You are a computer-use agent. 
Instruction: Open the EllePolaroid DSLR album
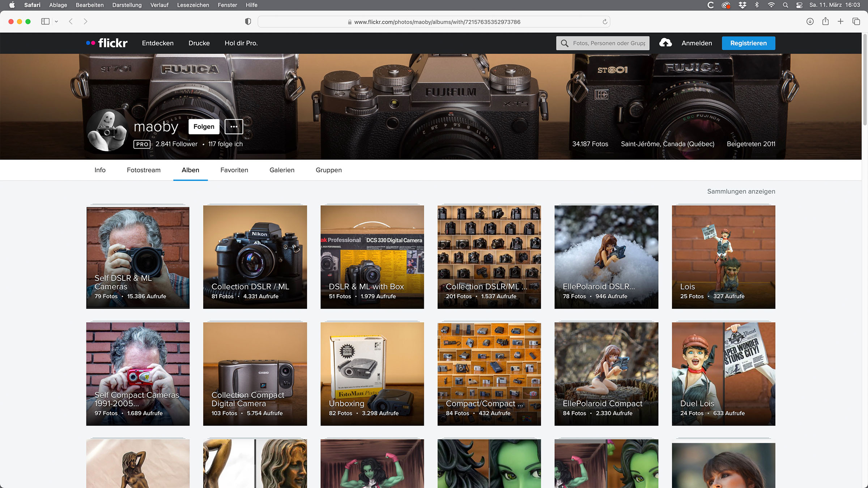(x=607, y=257)
